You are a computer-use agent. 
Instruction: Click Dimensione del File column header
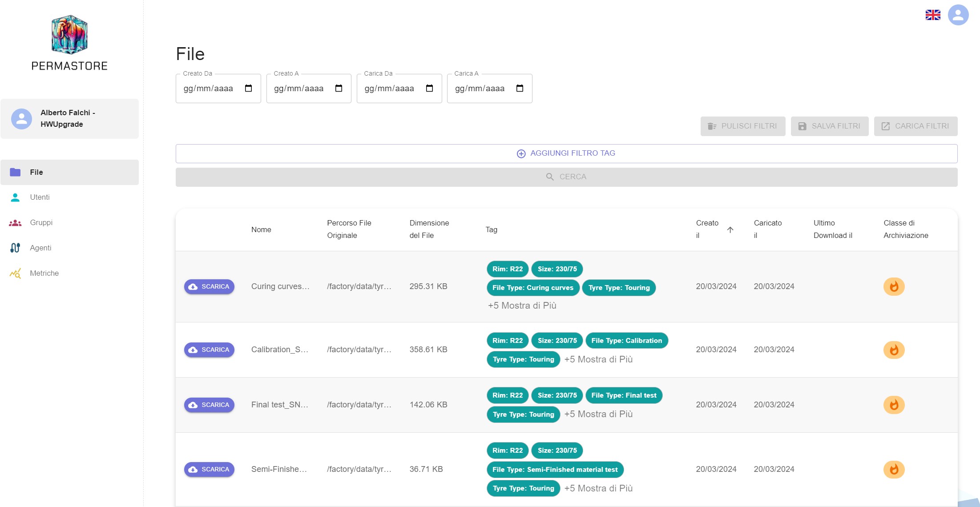click(429, 229)
